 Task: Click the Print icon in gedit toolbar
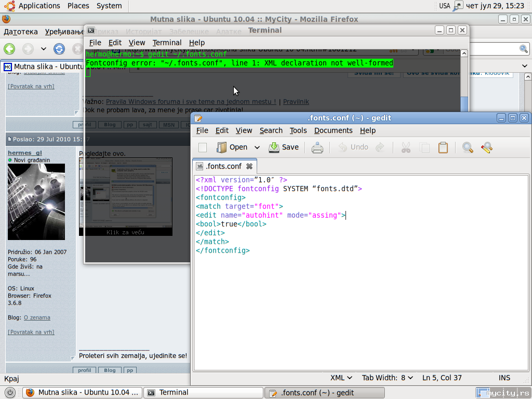click(x=317, y=148)
